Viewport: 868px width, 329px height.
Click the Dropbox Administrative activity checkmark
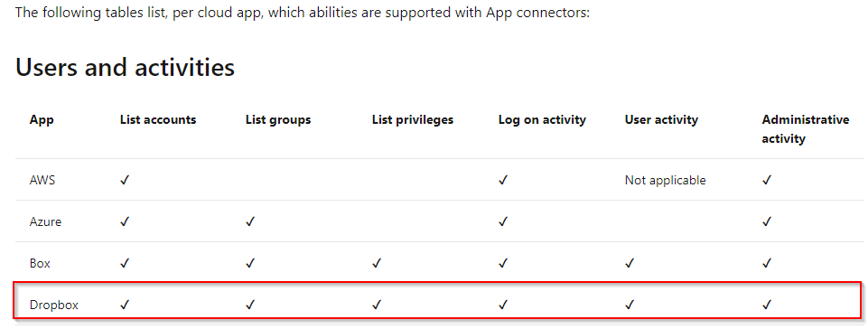coord(767,304)
